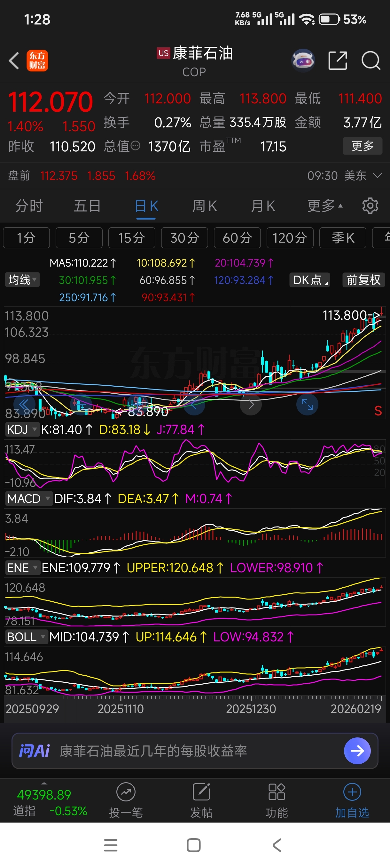Select 1分 interval
The image size is (390, 868).
click(x=26, y=238)
